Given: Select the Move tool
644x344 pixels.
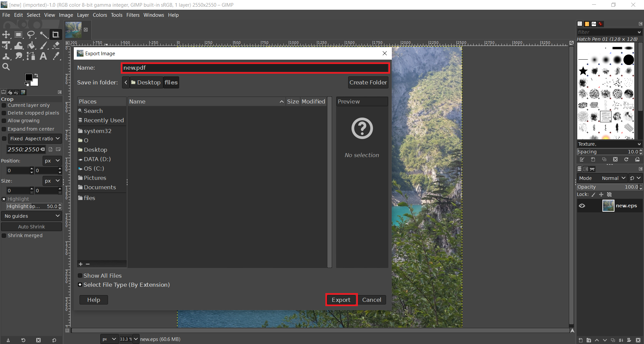Looking at the screenshot, I should tap(6, 35).
